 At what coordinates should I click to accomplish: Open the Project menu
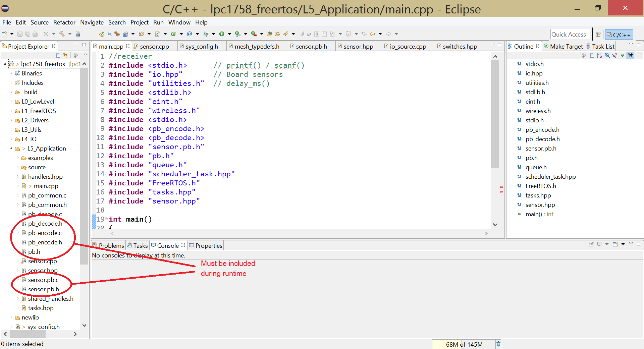(140, 22)
